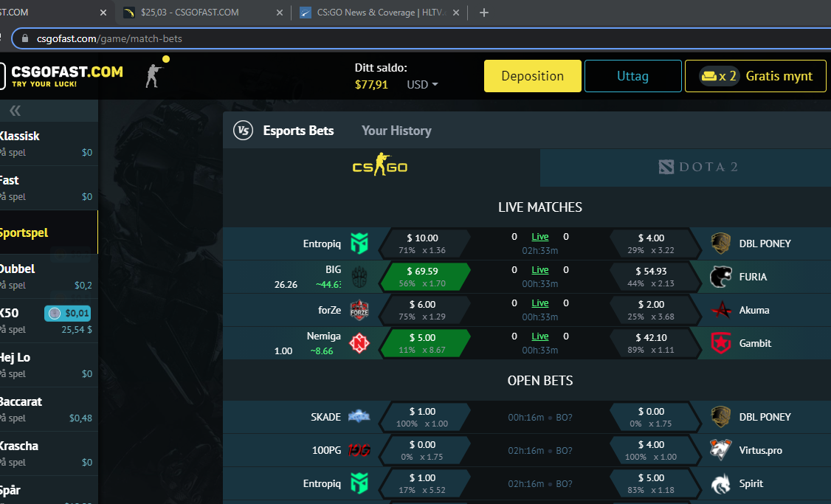This screenshot has width=831, height=504.
Task: Claim Gratis mynt free coins
Action: tap(755, 76)
